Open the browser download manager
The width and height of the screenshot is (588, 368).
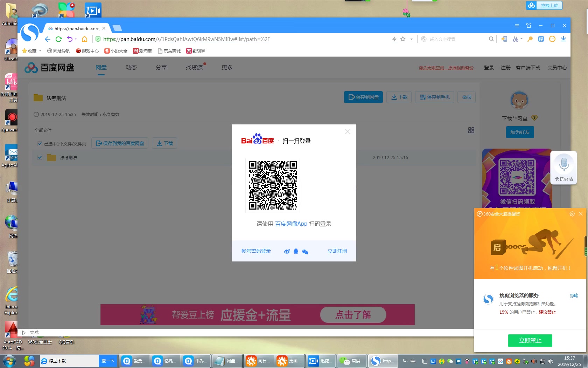[x=563, y=39]
